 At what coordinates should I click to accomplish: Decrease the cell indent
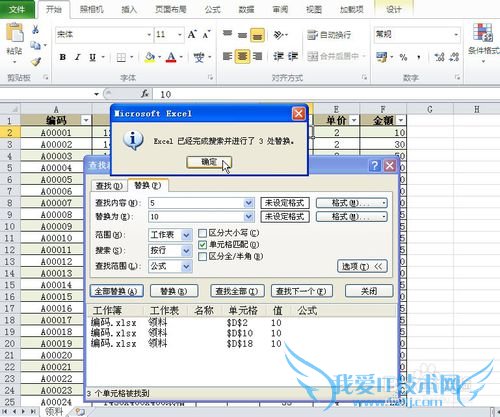[x=278, y=56]
